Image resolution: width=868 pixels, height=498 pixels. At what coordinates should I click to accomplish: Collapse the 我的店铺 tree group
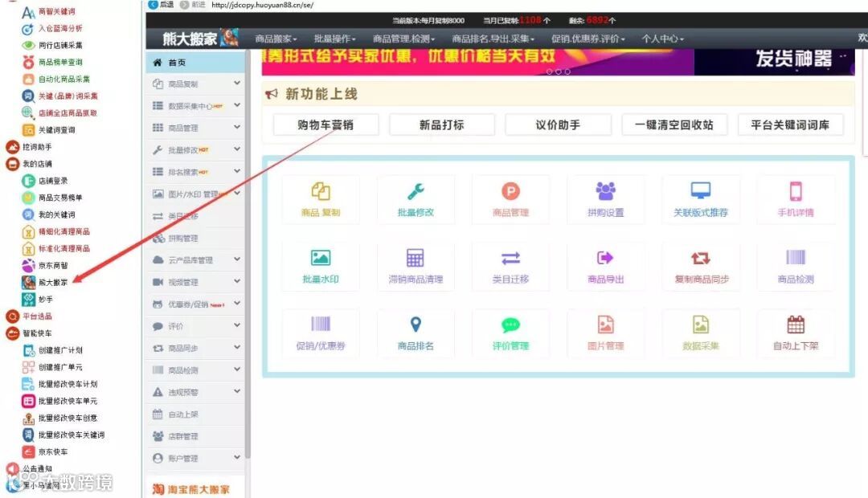pyautogui.click(x=12, y=164)
